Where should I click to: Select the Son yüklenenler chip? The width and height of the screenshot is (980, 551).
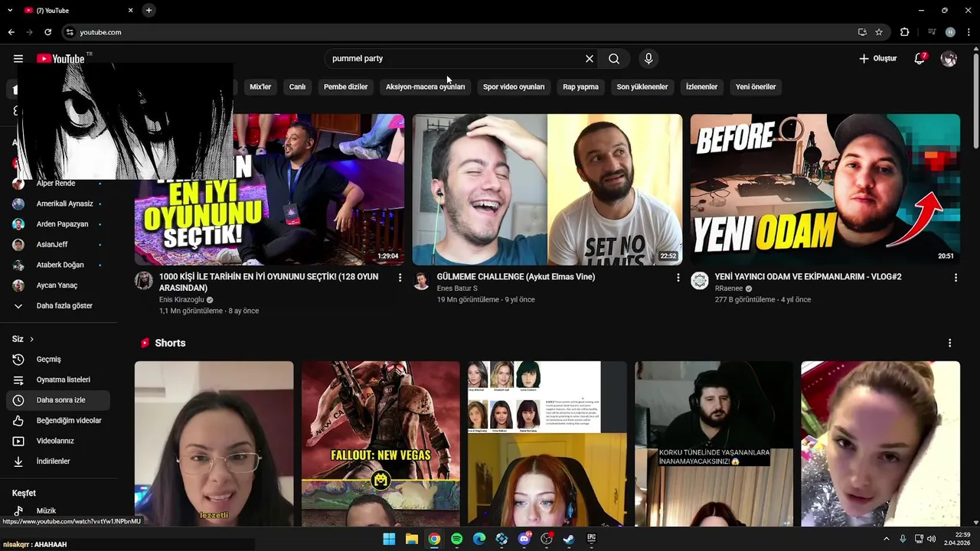pos(642,87)
